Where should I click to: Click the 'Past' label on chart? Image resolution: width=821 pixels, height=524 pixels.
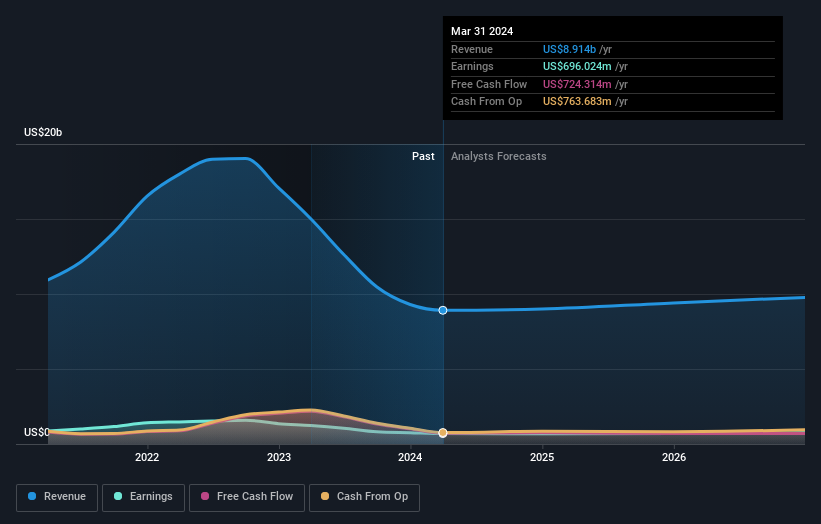point(423,157)
